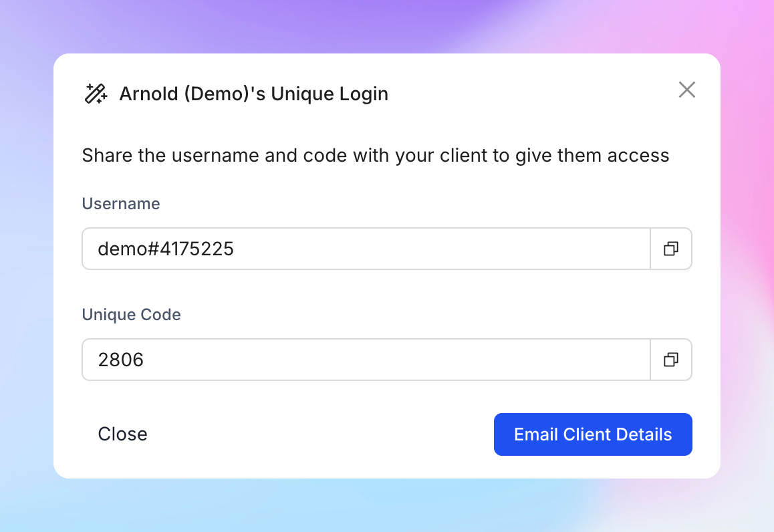
Task: Click the Username field label
Action: click(x=121, y=203)
